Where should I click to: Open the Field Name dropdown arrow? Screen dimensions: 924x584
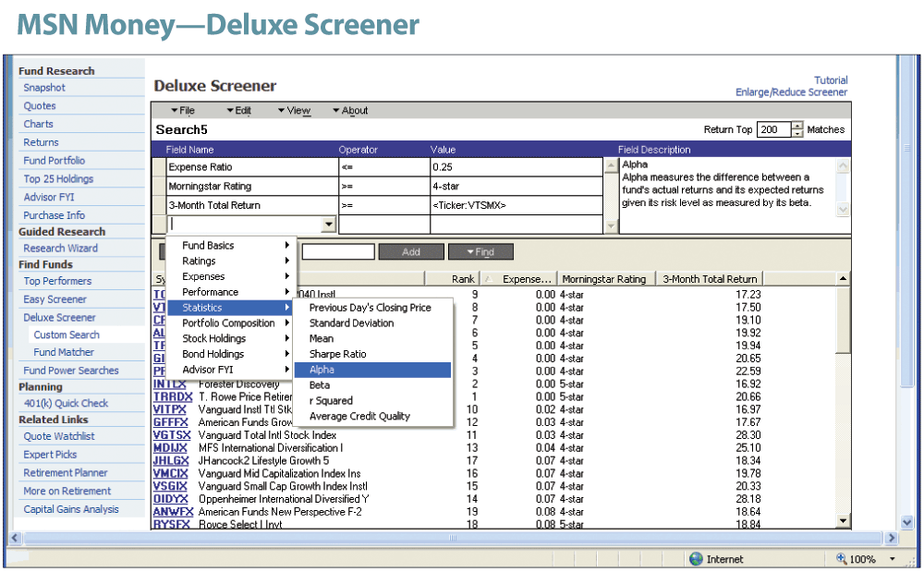tap(328, 225)
